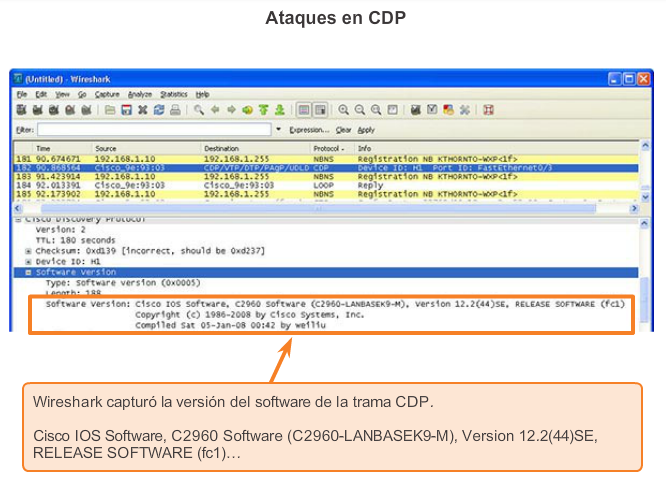Open the Capture menu
Image resolution: width=666 pixels, height=498 pixels.
[107, 94]
